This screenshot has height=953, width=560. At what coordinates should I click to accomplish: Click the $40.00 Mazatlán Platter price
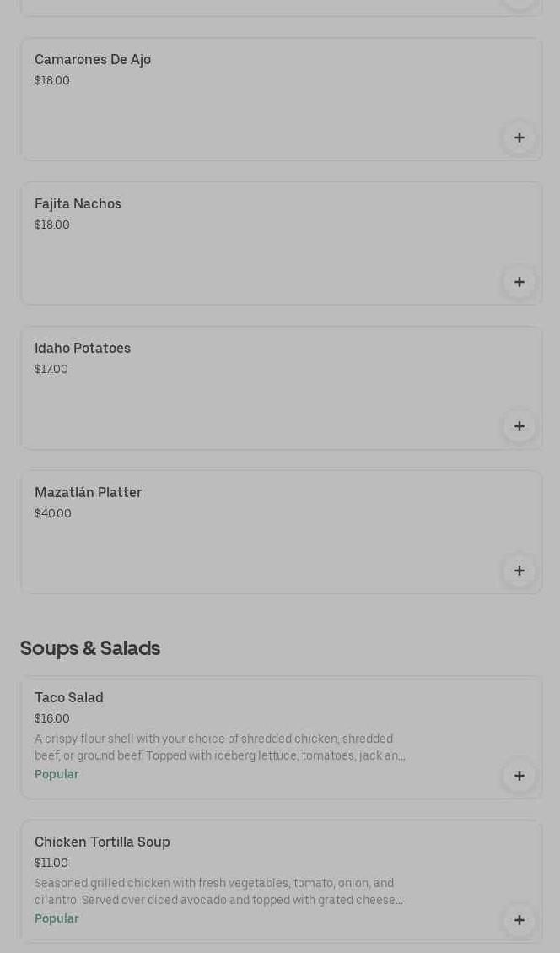click(x=53, y=513)
